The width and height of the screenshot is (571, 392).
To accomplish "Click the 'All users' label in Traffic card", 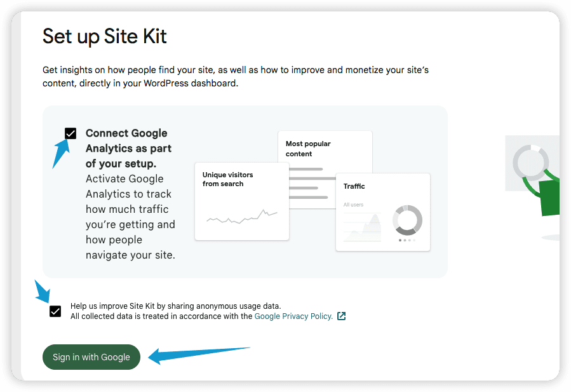I will pos(353,205).
